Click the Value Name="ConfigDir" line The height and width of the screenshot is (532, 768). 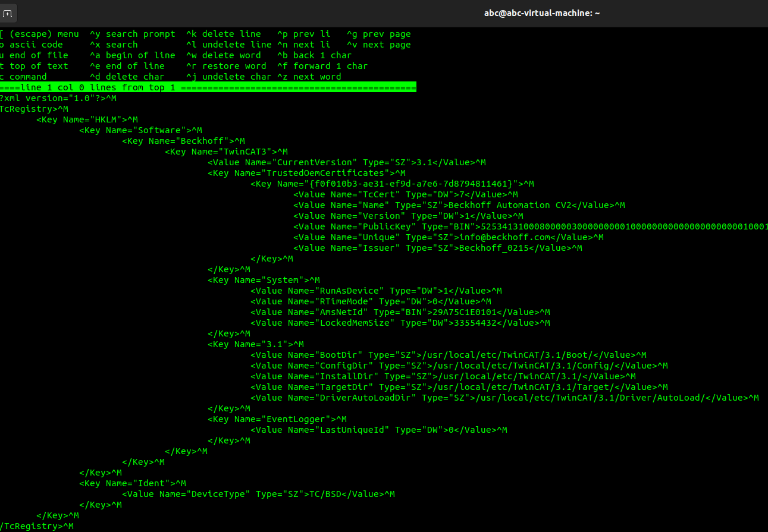point(459,366)
